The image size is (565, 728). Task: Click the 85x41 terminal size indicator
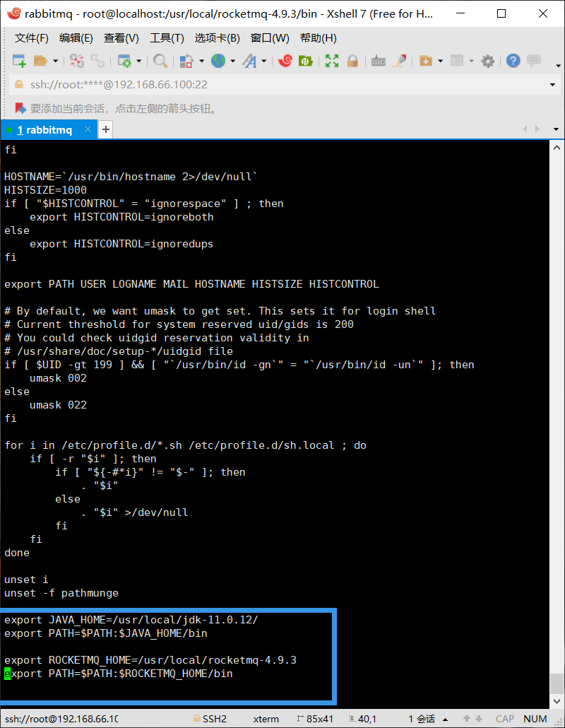[x=316, y=719]
